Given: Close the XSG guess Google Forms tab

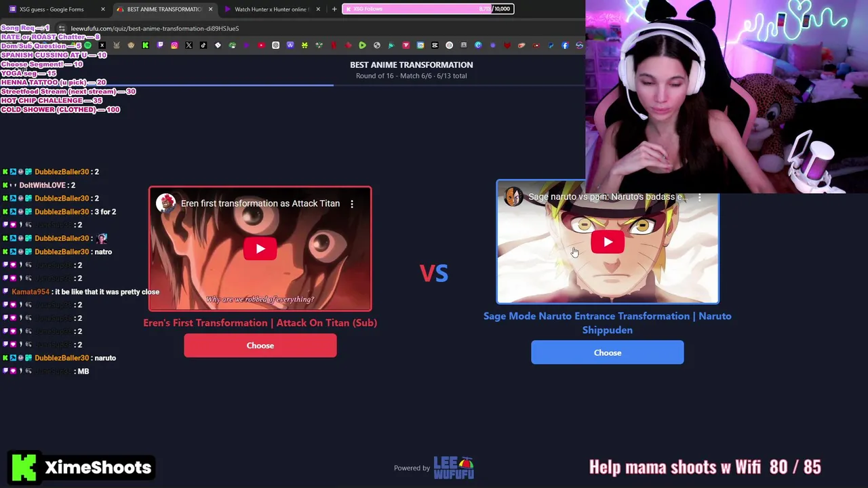Looking at the screenshot, I should 103,9.
